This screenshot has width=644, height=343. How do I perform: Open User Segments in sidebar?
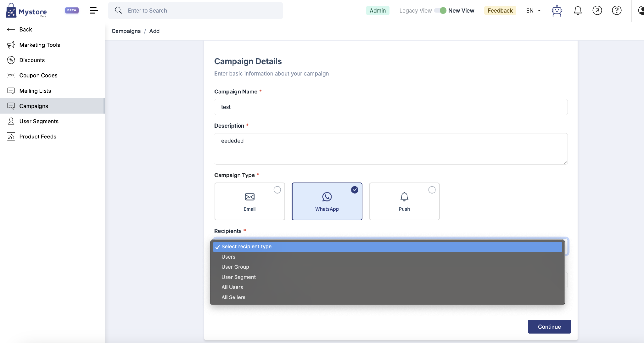coord(52,121)
